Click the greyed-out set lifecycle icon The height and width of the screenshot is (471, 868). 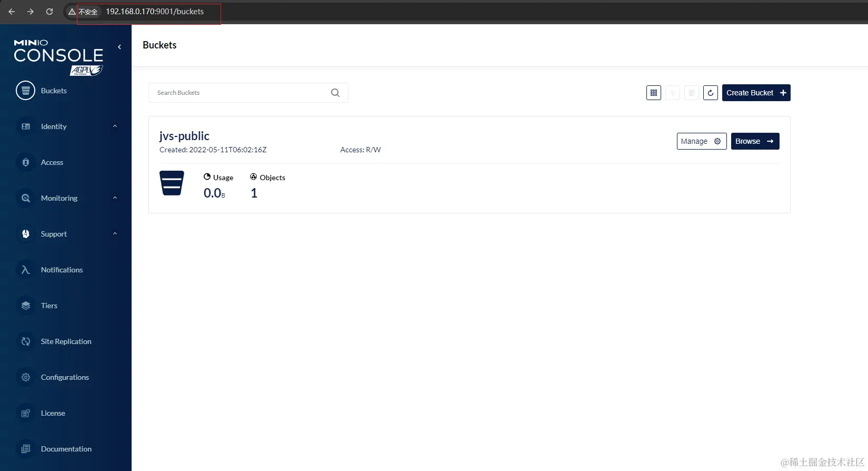[x=673, y=93]
